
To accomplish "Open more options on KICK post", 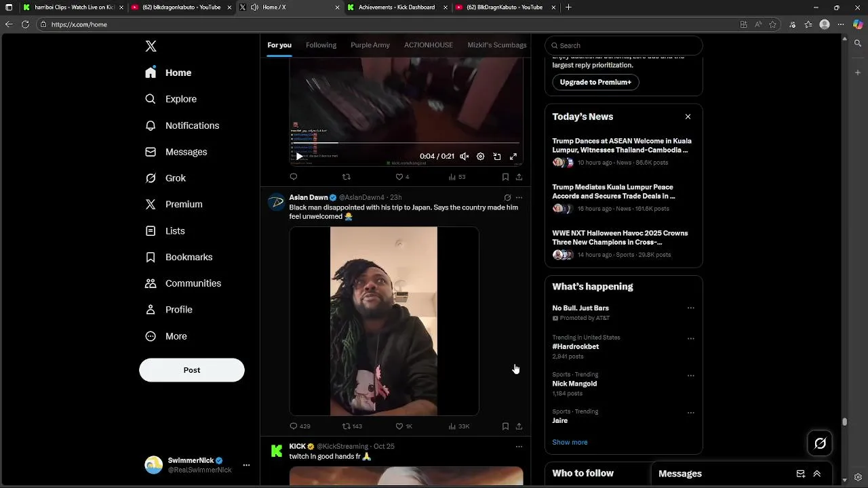I will (519, 447).
